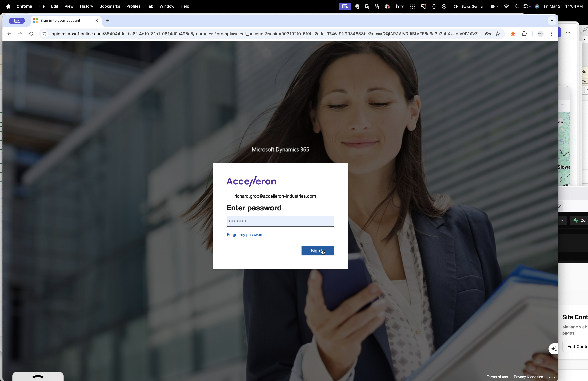Screen dimensions: 588x381
Task: Open the battery status icon
Action: [x=494, y=6]
